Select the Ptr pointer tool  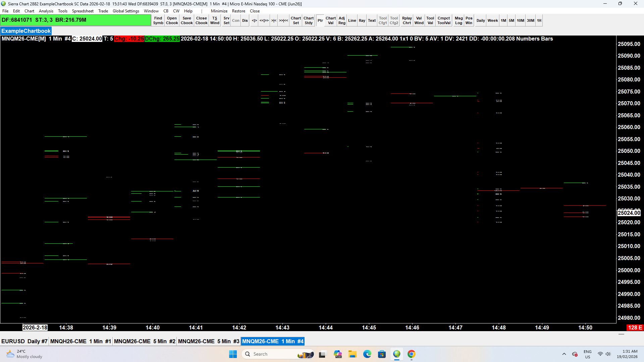[320, 20]
